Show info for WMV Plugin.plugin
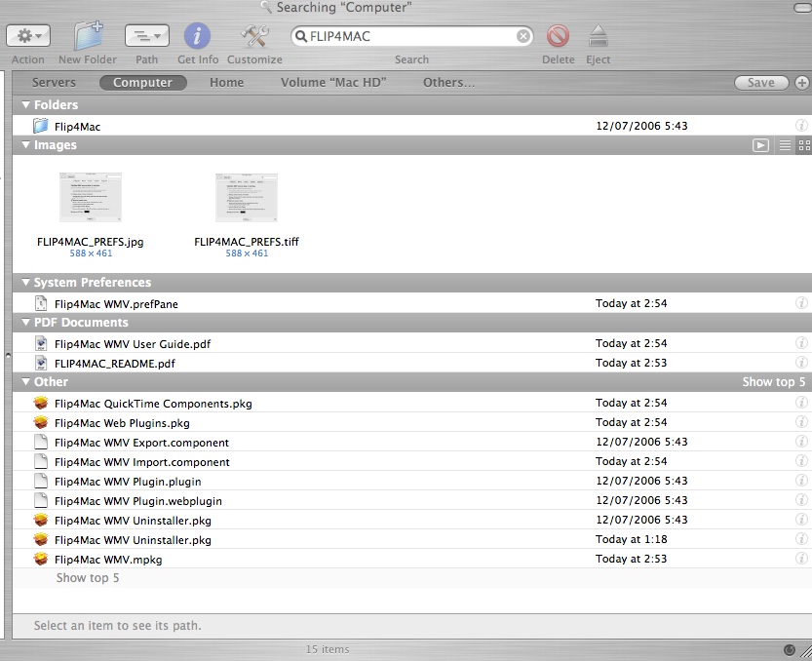Viewport: 812px width, 661px height. coord(801,481)
